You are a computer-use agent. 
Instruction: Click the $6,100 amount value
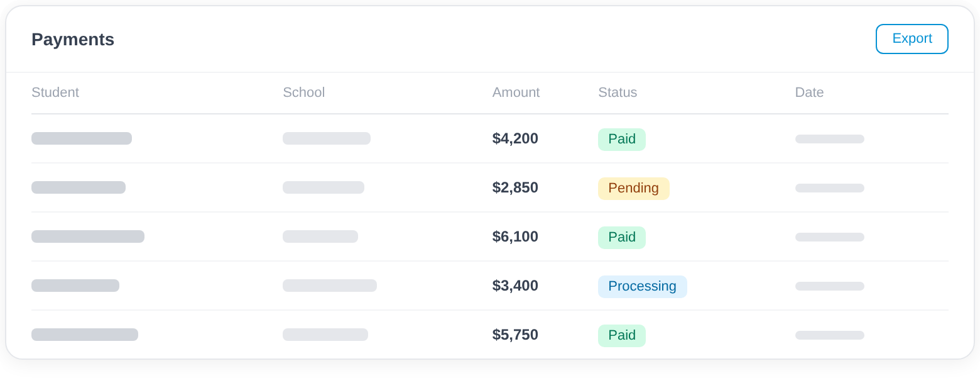tap(515, 236)
